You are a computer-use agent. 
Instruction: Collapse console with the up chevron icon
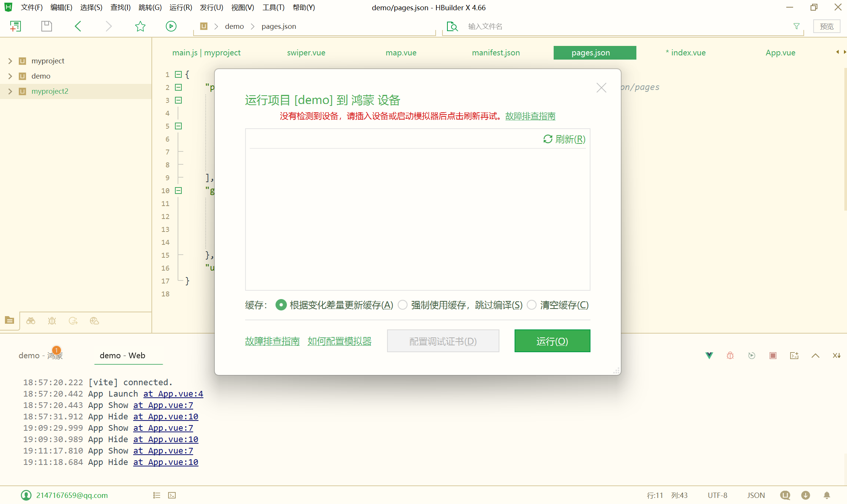point(816,356)
